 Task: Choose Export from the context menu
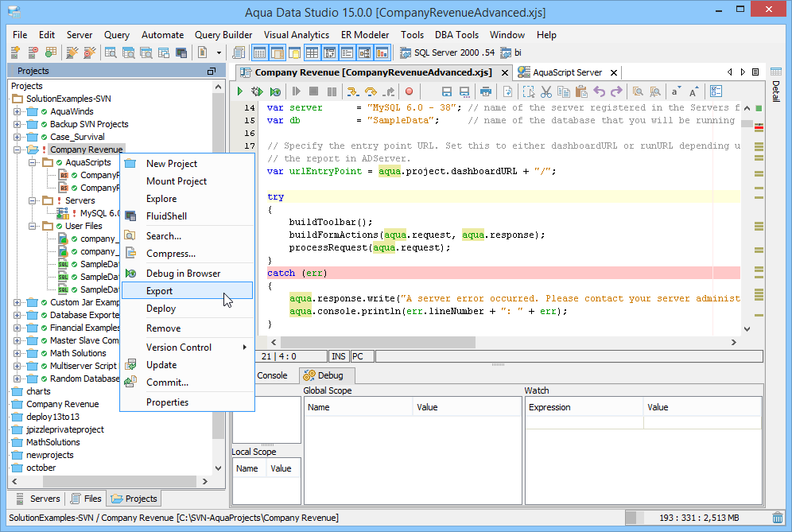[x=187, y=291]
